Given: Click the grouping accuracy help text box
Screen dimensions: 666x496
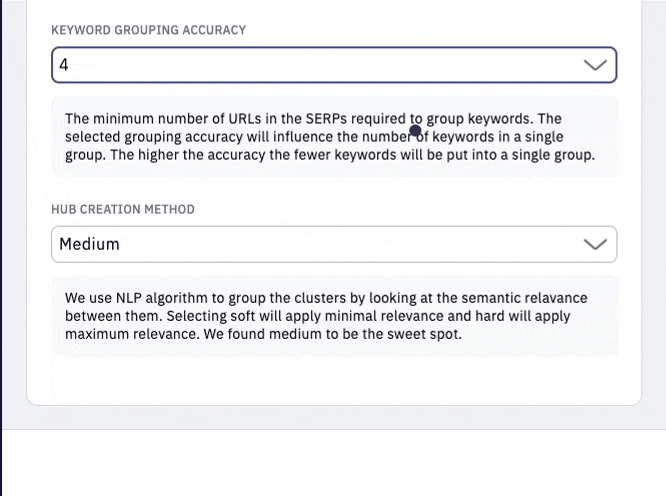Looking at the screenshot, I should tap(335, 136).
